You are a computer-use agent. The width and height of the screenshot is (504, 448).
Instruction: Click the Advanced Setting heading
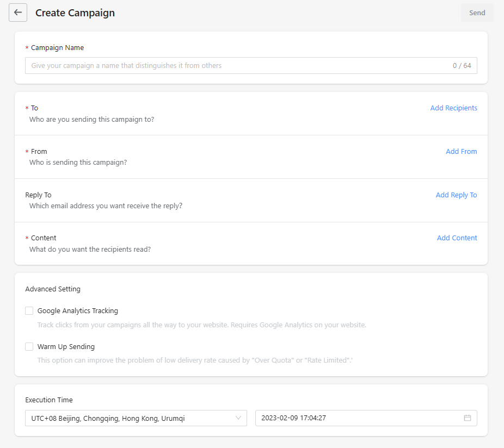pyautogui.click(x=53, y=289)
